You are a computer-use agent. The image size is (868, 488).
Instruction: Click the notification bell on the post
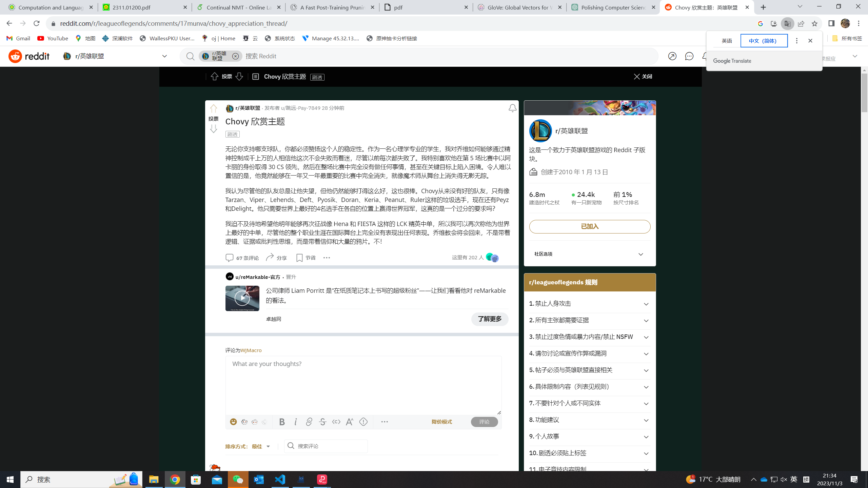tap(512, 108)
